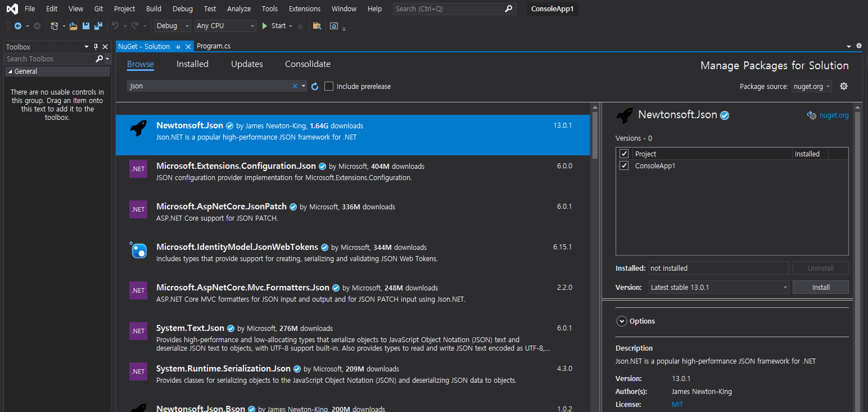Click the Open File folder icon
This screenshot has height=412, width=868.
tap(73, 26)
